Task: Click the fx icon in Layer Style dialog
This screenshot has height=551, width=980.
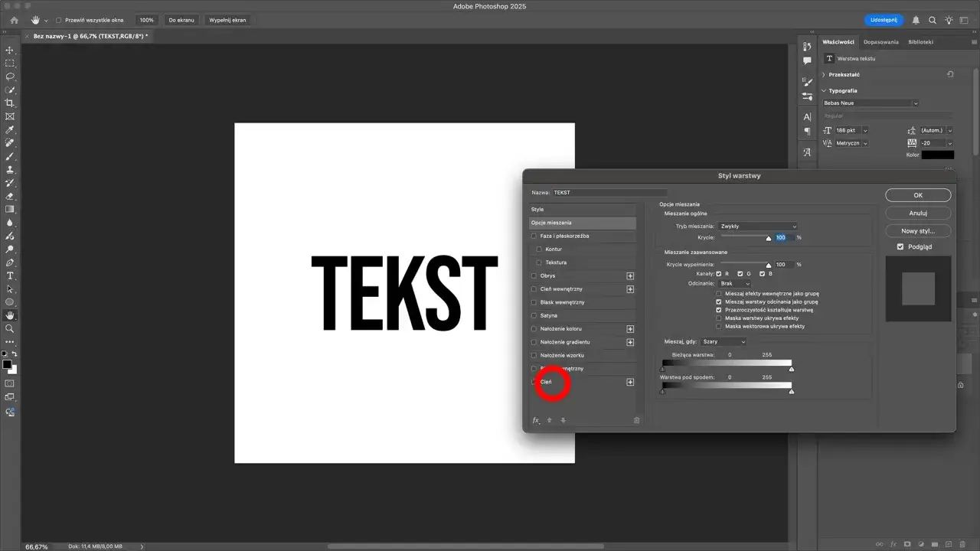Action: click(x=535, y=419)
